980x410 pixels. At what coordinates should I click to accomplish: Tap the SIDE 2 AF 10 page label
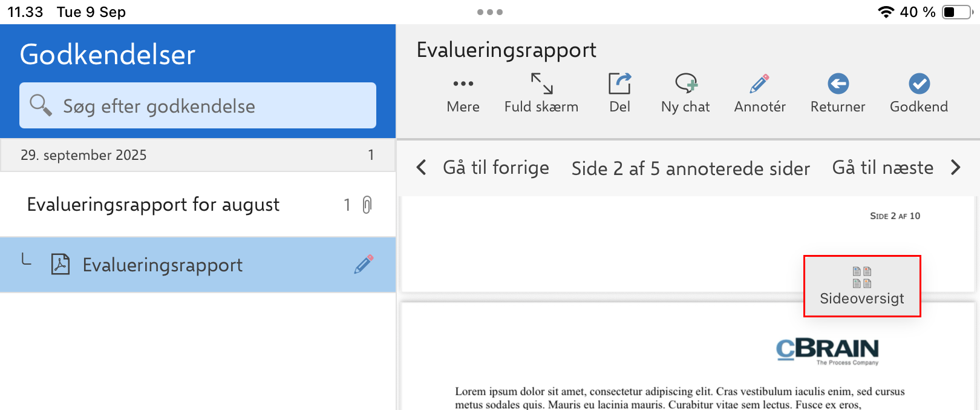point(895,216)
